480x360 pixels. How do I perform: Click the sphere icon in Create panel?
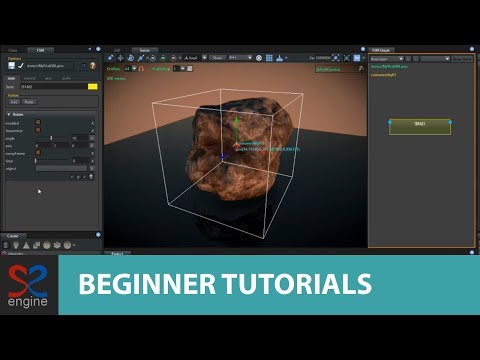(68, 245)
